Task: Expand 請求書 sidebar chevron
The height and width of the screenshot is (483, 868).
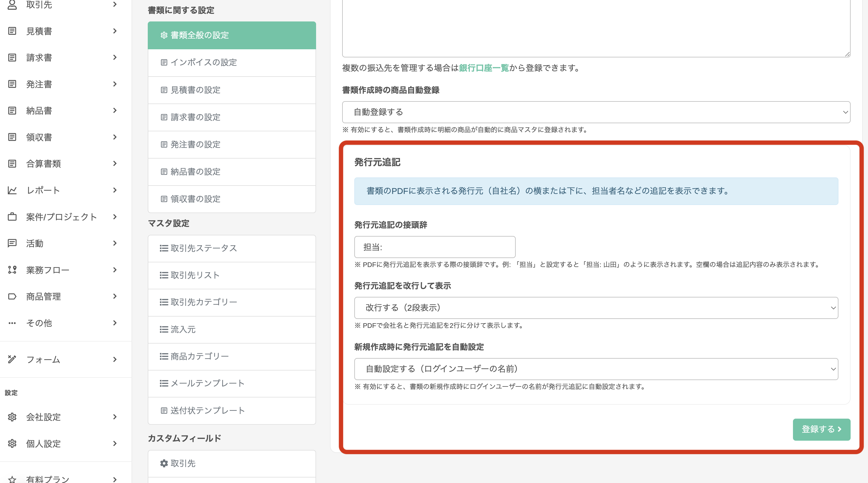Action: click(115, 57)
